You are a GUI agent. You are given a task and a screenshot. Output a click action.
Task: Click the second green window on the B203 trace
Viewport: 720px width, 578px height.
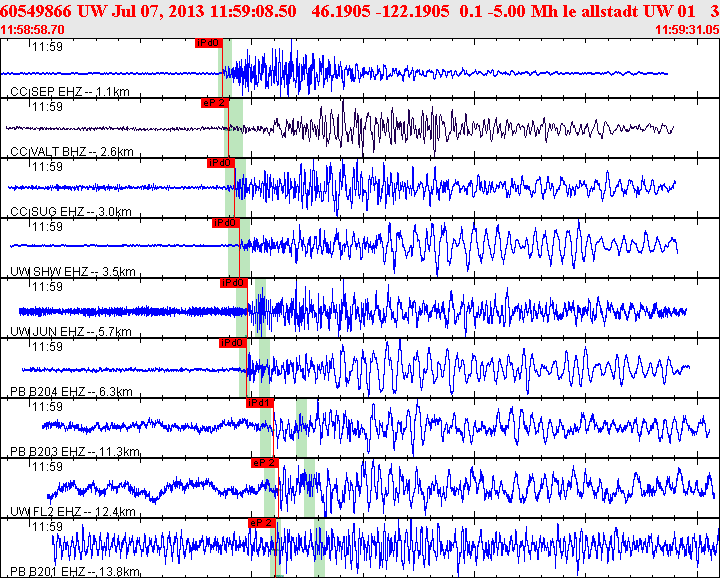click(301, 427)
